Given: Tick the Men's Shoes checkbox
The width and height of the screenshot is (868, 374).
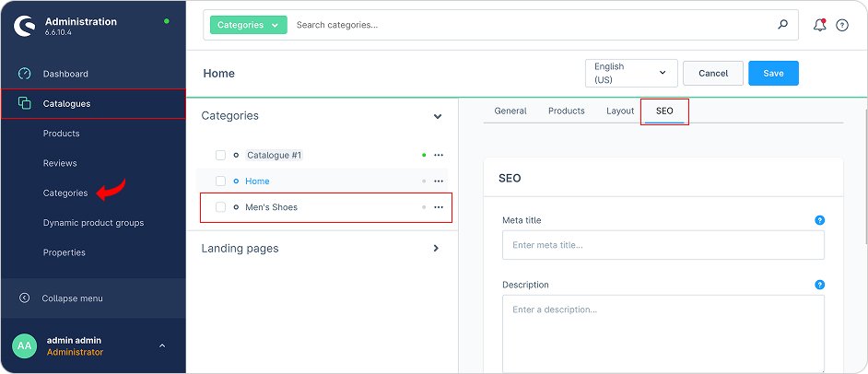Looking at the screenshot, I should [220, 207].
